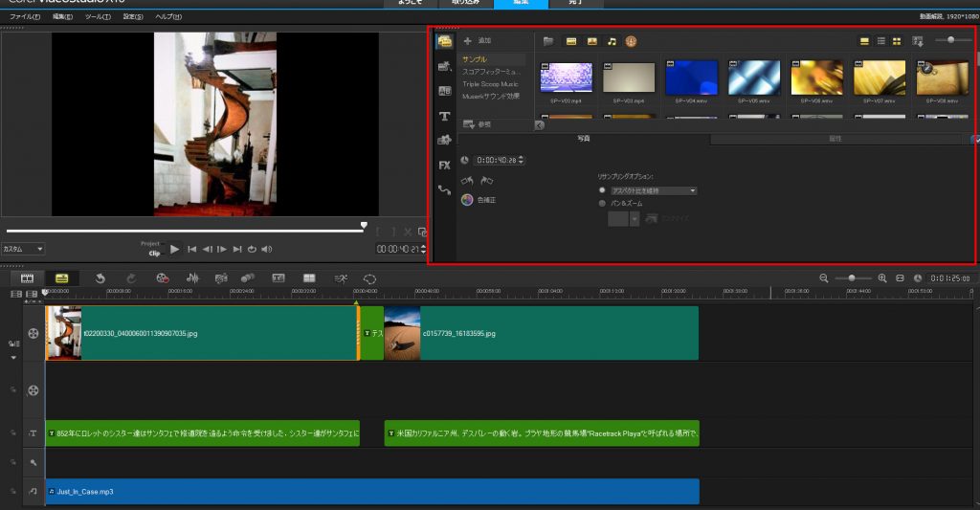Collapse the library folder panel arrow

540,125
